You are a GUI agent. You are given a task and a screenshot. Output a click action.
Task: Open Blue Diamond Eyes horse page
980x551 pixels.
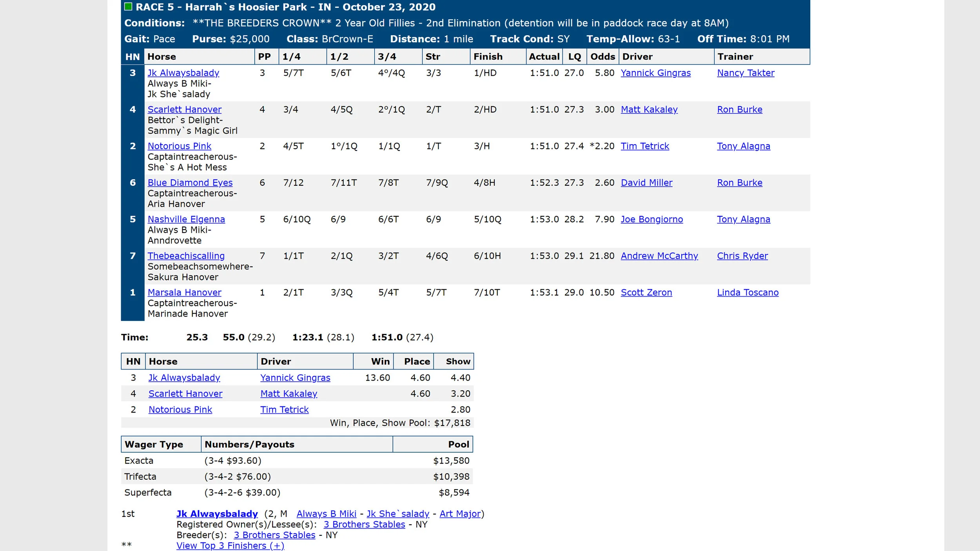point(190,183)
